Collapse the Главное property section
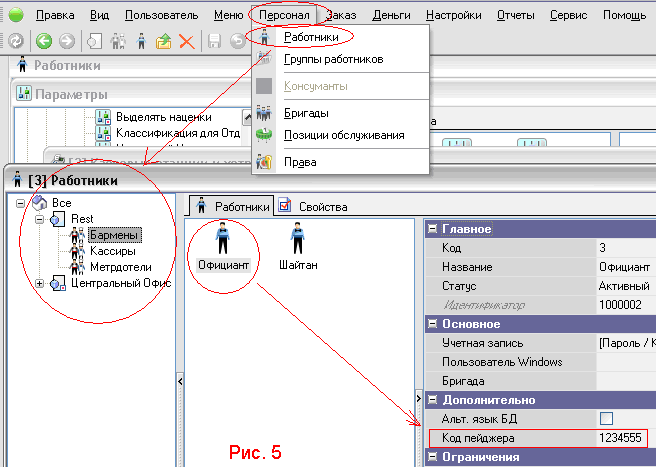This screenshot has width=656, height=467. pos(432,229)
